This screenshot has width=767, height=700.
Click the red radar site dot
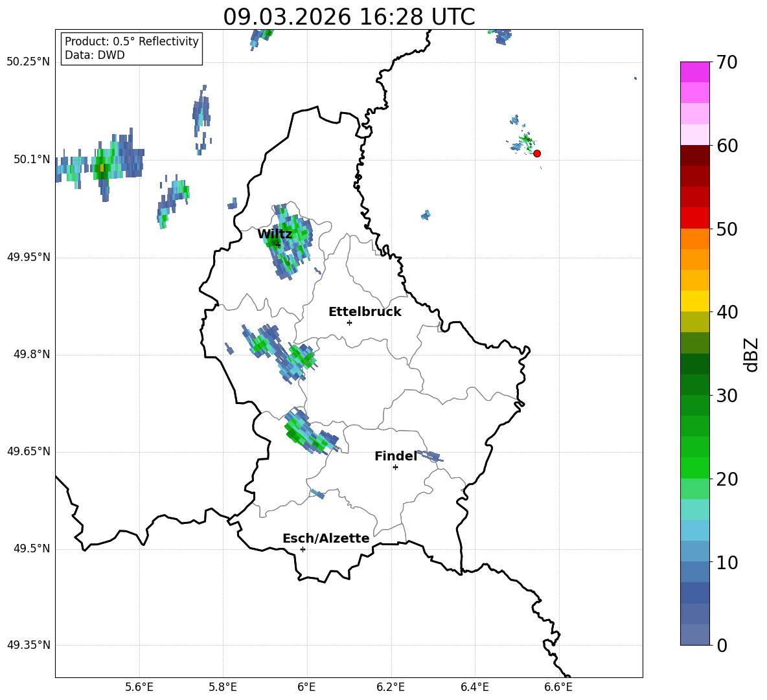(537, 153)
